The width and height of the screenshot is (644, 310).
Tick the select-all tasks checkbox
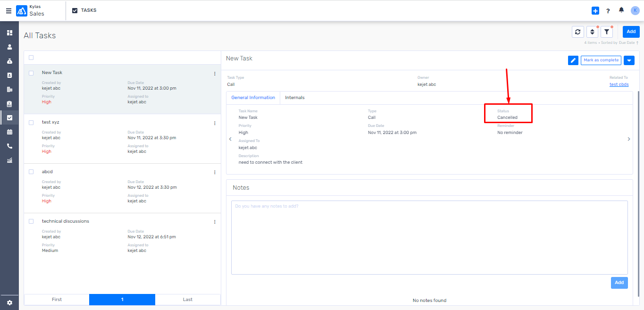click(31, 58)
